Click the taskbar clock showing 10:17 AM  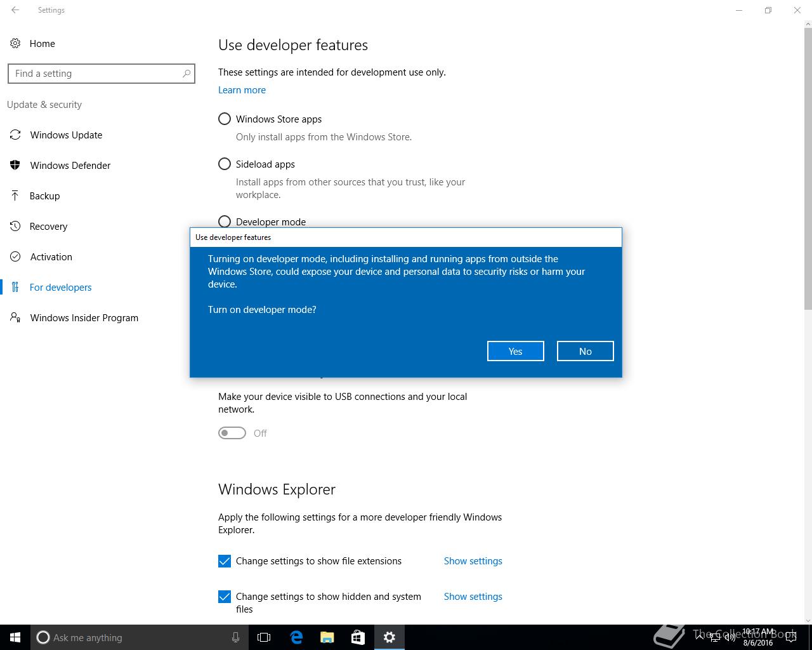[x=758, y=637]
